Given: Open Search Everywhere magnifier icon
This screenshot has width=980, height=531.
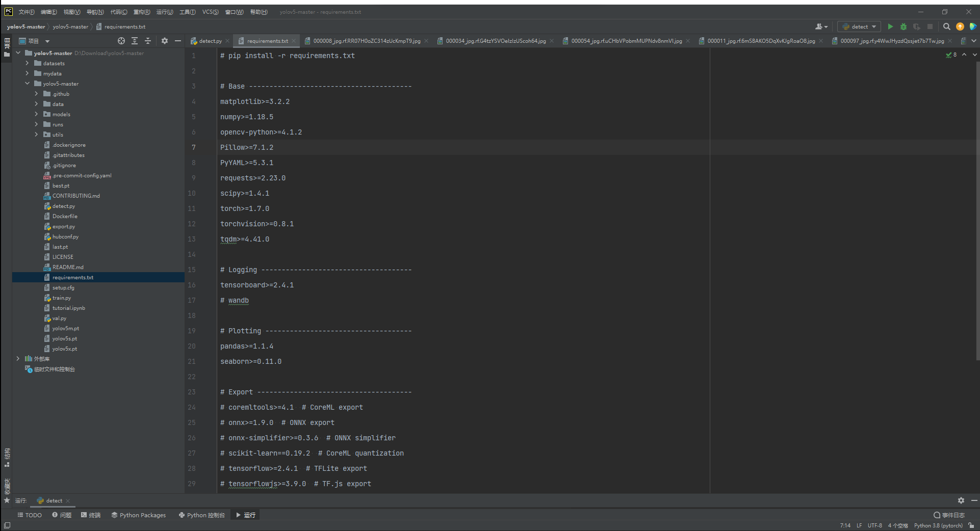Looking at the screenshot, I should (947, 26).
